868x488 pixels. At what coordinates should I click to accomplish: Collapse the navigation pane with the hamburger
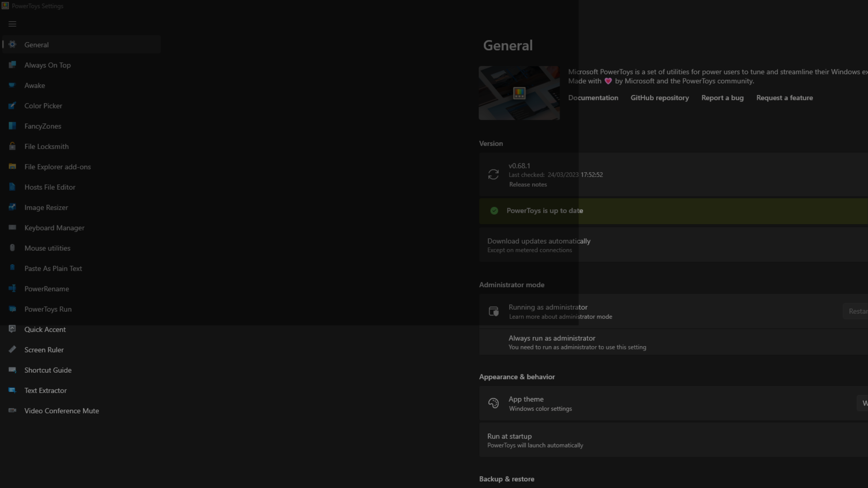pos(13,24)
